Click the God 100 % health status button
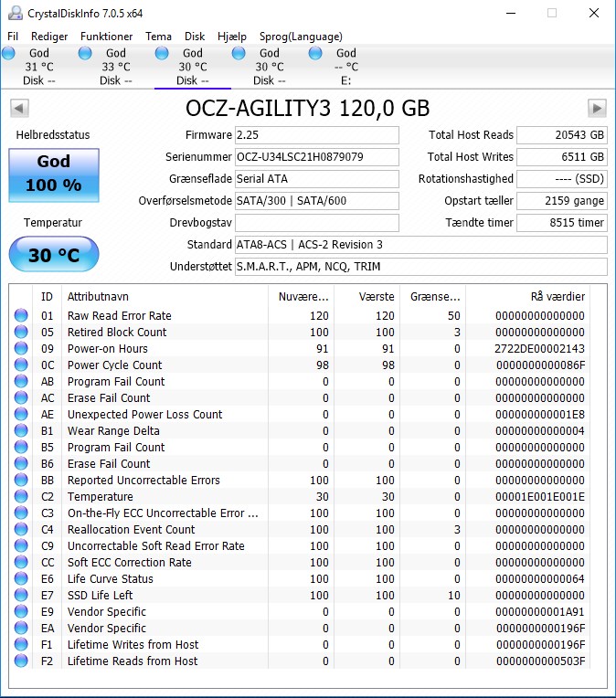616x698 pixels. coord(54,175)
